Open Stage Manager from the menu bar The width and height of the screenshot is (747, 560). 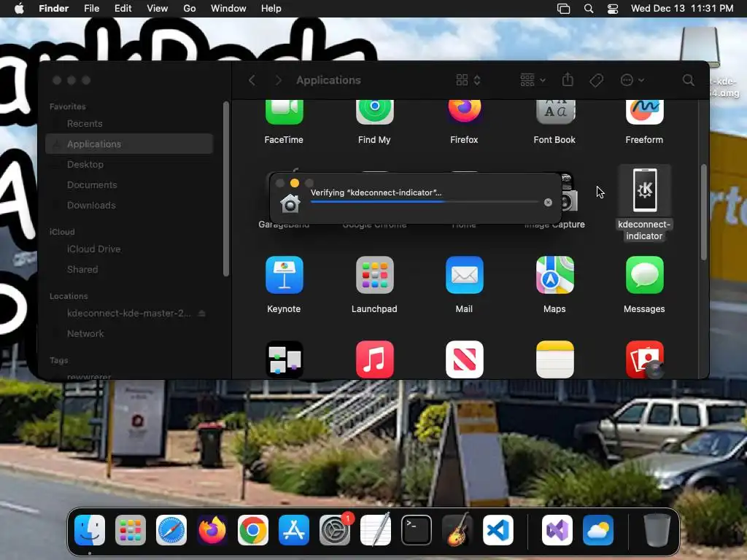click(x=564, y=9)
